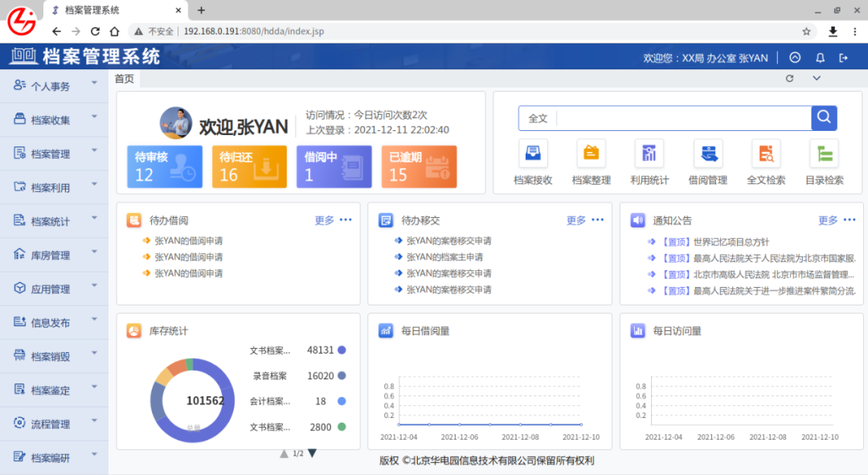
Task: Open the browser three-dot menu
Action: coord(854,31)
